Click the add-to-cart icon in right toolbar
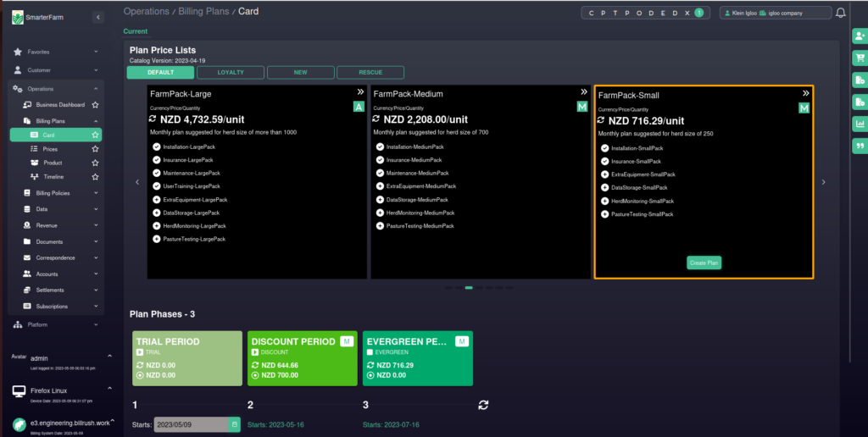The width and height of the screenshot is (868, 437). (860, 58)
